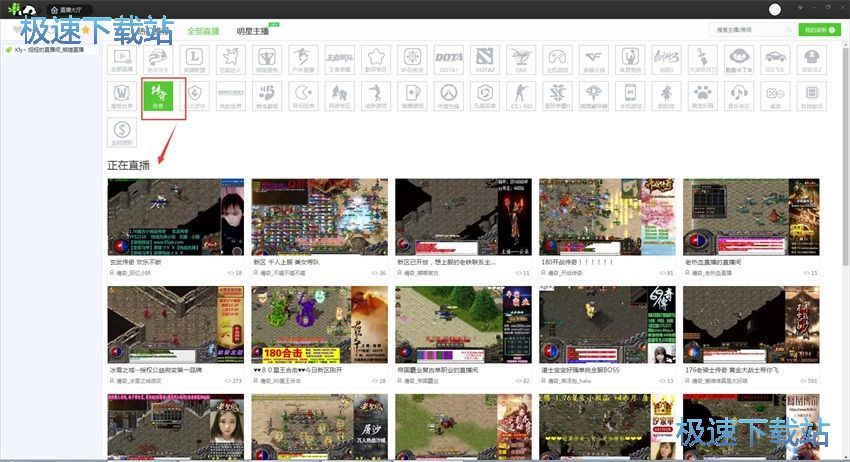This screenshot has height=462, width=850.
Task: Open the monkey face kart category
Action: coord(739,60)
